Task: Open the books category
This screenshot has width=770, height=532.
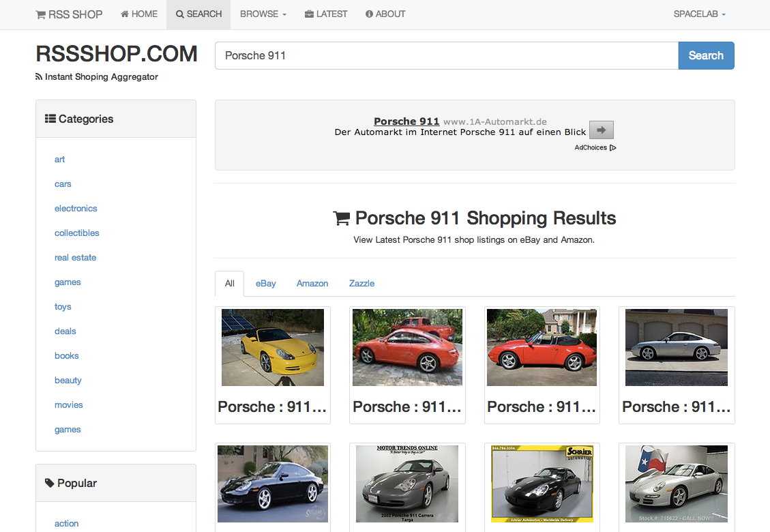Action: pyautogui.click(x=66, y=355)
